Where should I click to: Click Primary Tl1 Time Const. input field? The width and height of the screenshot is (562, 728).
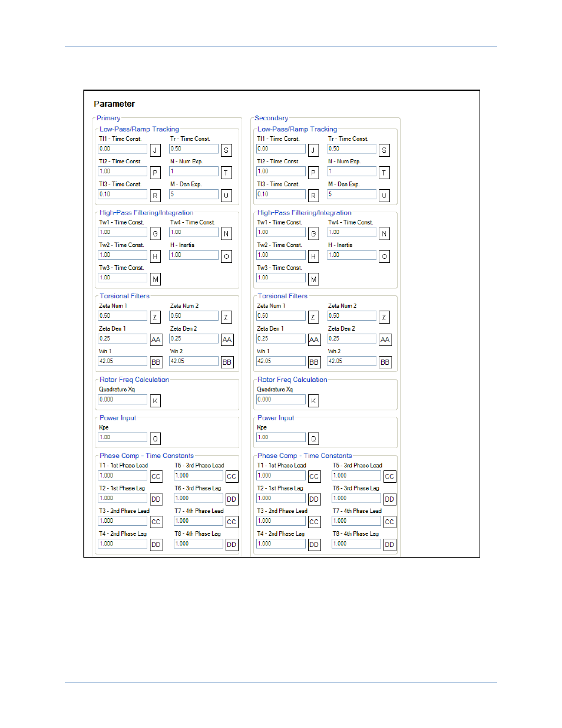[x=123, y=149]
